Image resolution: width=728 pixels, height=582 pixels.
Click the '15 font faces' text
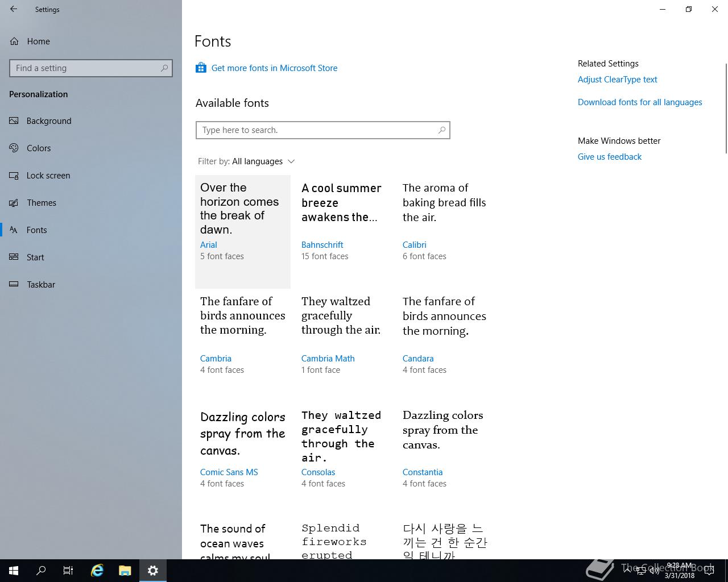[325, 256]
